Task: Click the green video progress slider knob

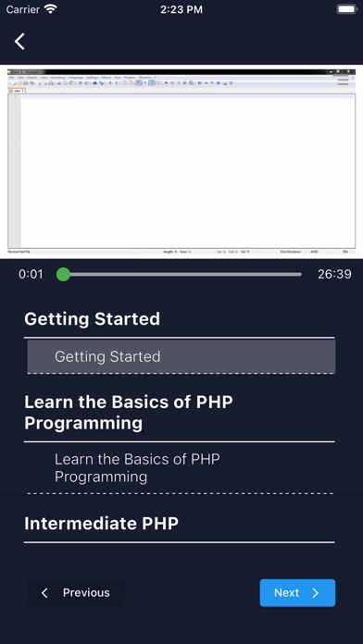Action: tap(63, 275)
